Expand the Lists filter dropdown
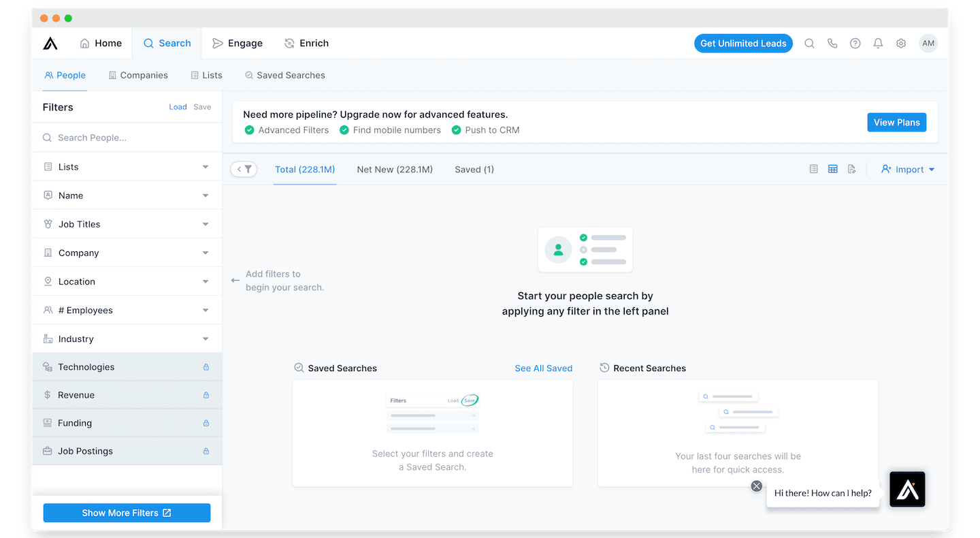The width and height of the screenshot is (980, 538). (x=206, y=167)
